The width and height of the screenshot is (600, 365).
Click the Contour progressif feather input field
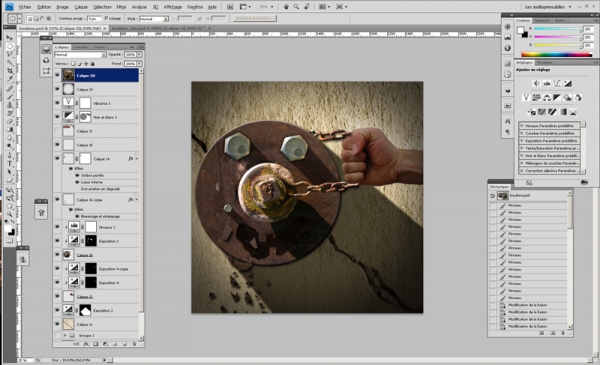[94, 18]
